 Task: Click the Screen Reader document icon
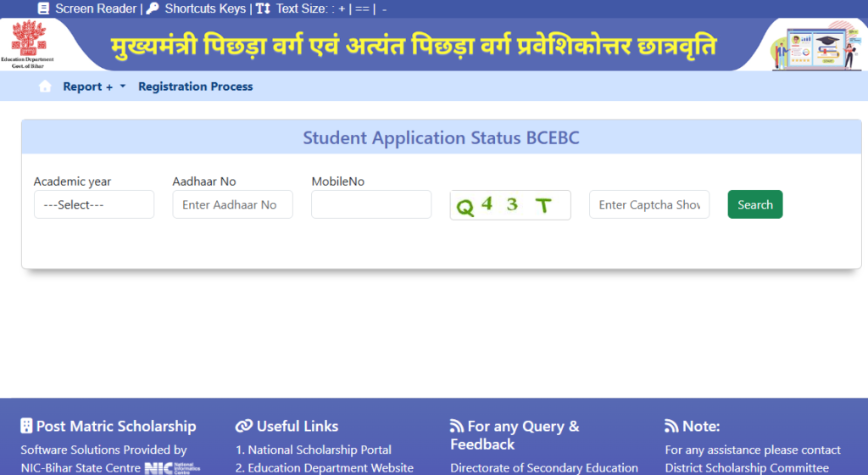(43, 8)
